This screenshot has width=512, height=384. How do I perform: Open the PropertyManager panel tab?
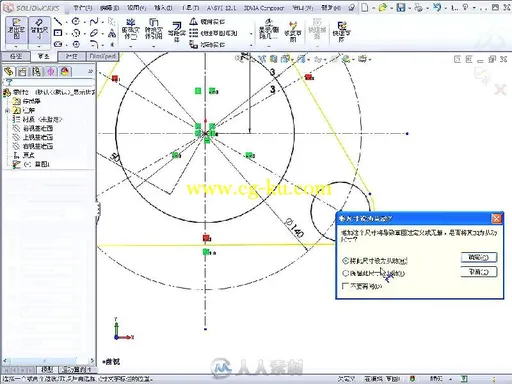point(23,71)
